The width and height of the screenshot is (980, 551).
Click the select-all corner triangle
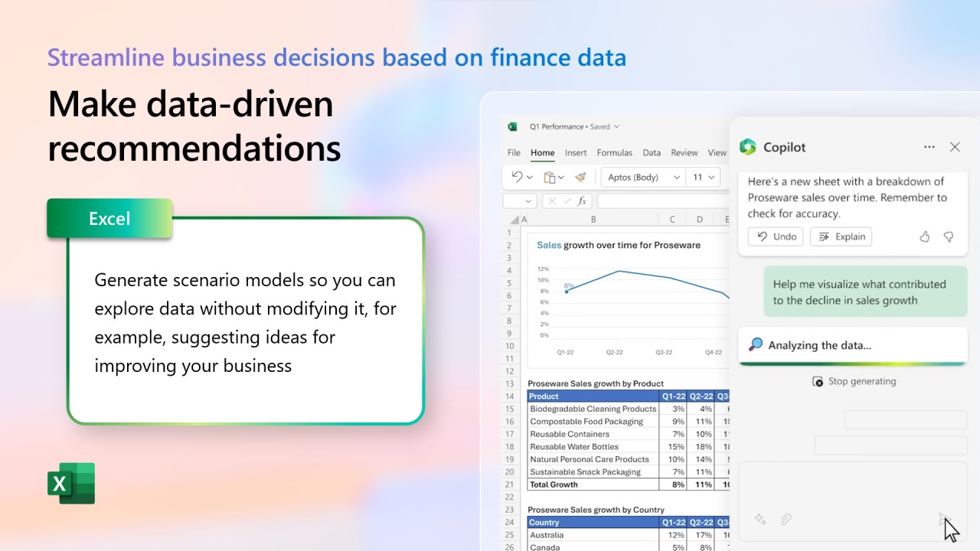(x=513, y=220)
